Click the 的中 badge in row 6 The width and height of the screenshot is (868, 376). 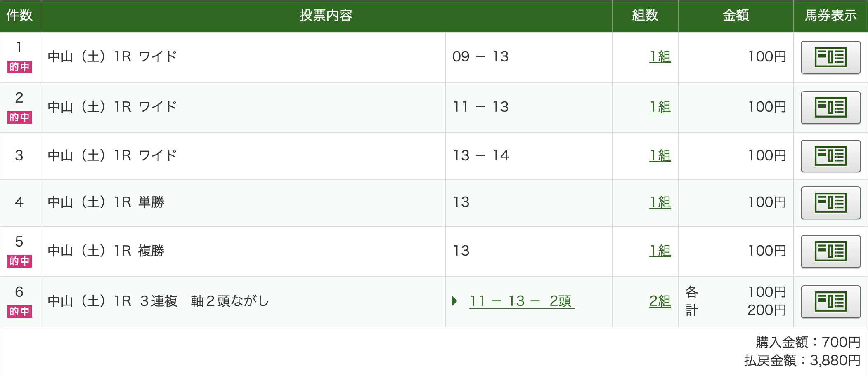(x=19, y=311)
